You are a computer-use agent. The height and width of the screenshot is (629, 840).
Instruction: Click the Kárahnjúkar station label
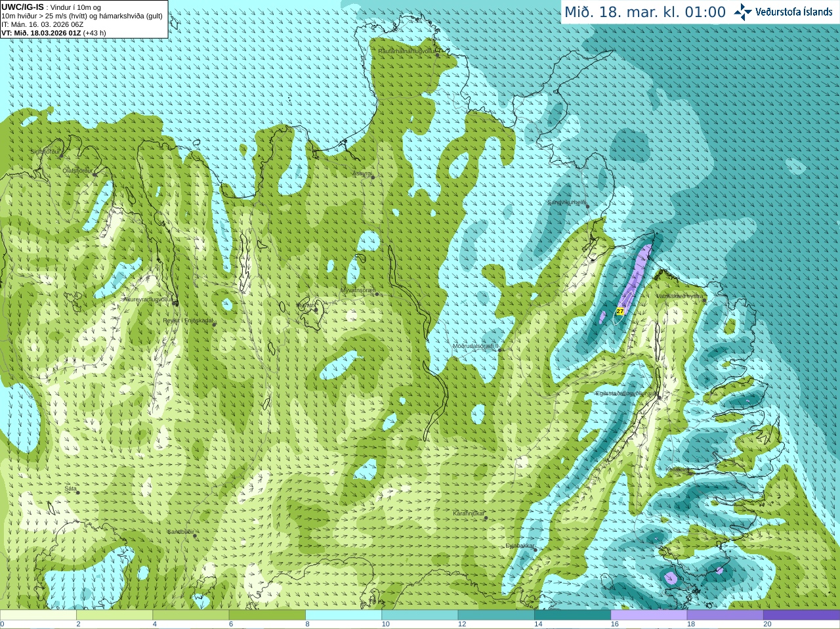469,513
